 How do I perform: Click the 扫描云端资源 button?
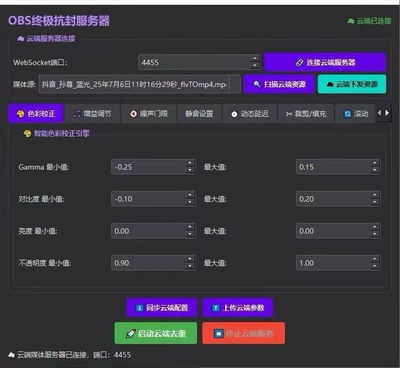tap(279, 84)
